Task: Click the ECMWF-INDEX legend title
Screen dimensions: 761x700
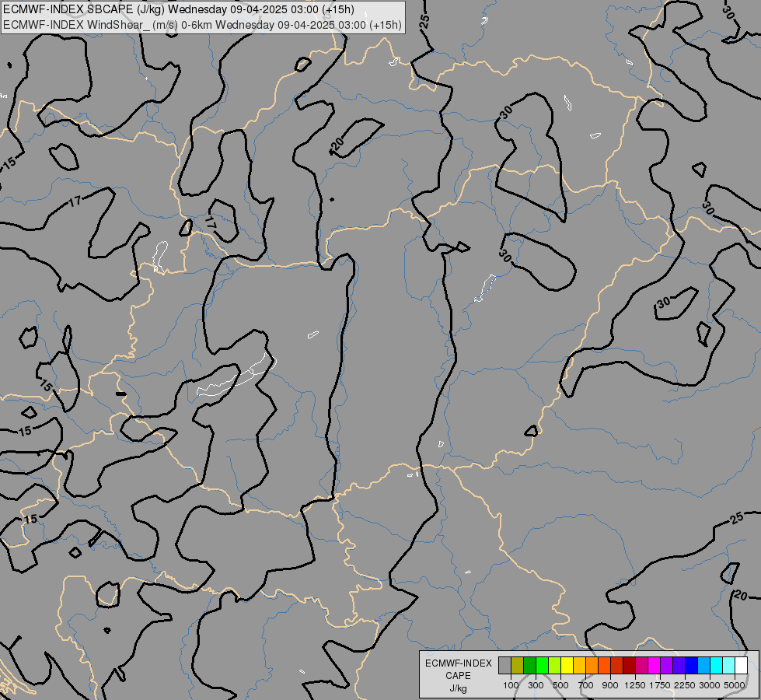Action: tap(458, 663)
